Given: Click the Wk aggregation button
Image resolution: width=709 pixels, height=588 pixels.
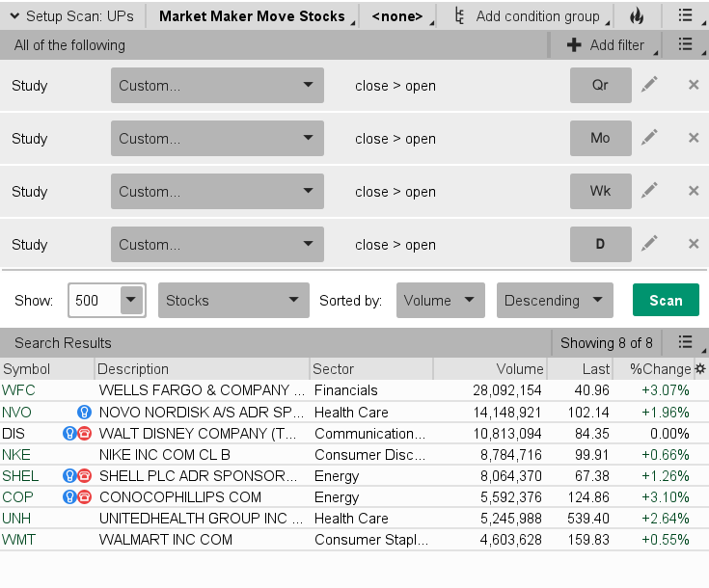Looking at the screenshot, I should tap(600, 191).
